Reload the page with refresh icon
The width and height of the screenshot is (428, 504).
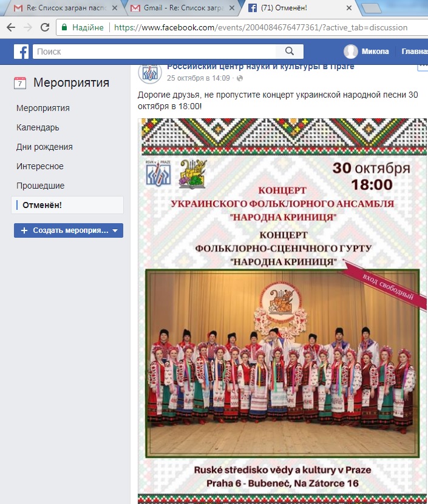click(x=45, y=27)
